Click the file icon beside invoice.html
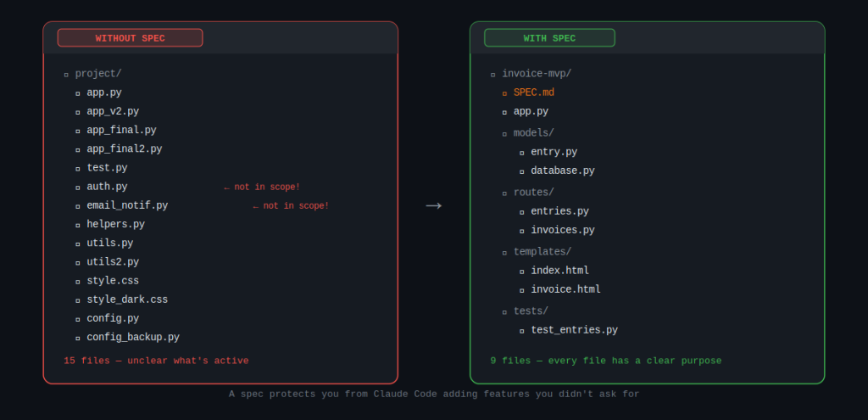Viewport: 868px width, 420px height. click(521, 290)
